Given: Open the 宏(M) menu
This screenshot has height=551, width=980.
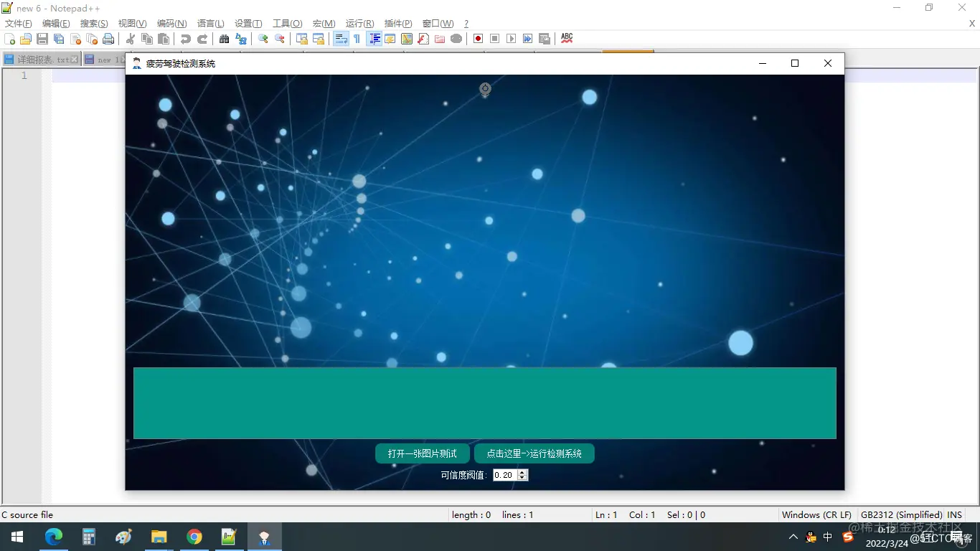Looking at the screenshot, I should tap(324, 24).
